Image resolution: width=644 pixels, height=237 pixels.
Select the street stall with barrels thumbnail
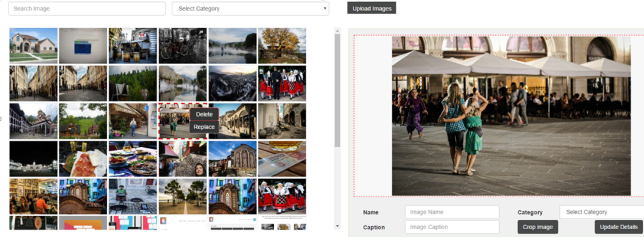133,46
